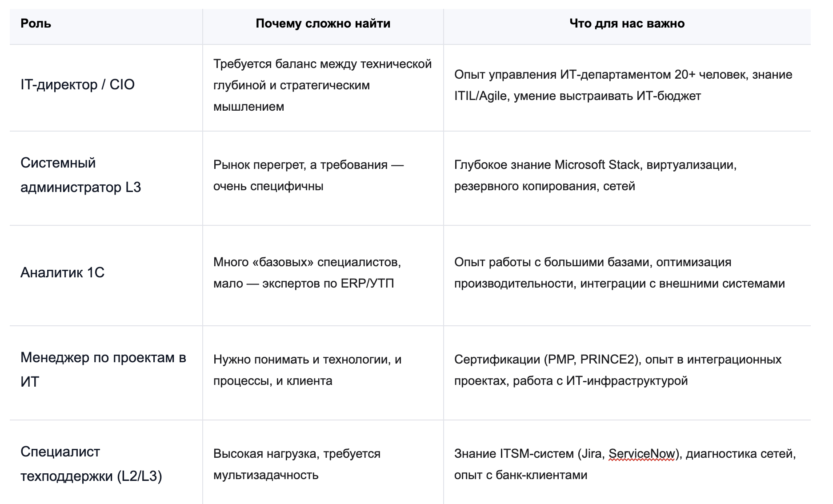Image resolution: width=833 pixels, height=504 pixels.
Task: Click the text about balance and strategic thinking
Action: click(x=322, y=85)
